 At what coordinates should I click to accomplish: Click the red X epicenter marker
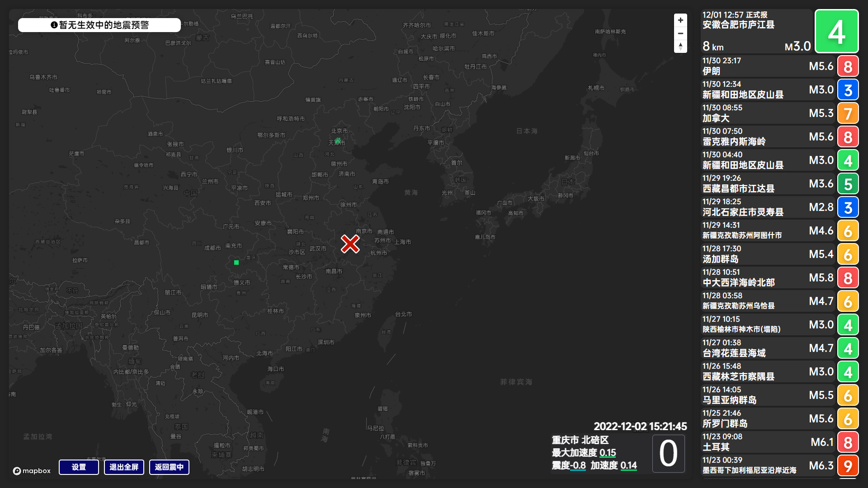(x=350, y=244)
